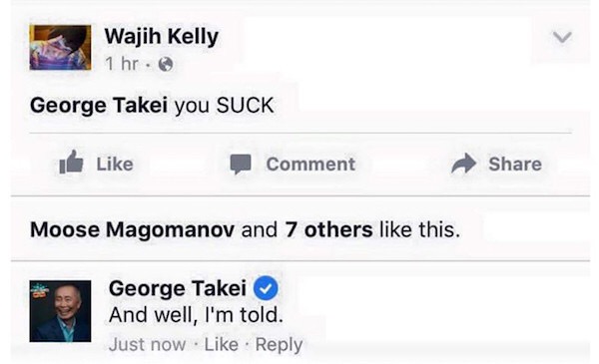Click the speech bubble Comment icon
This screenshot has height=364, width=599.
241,165
